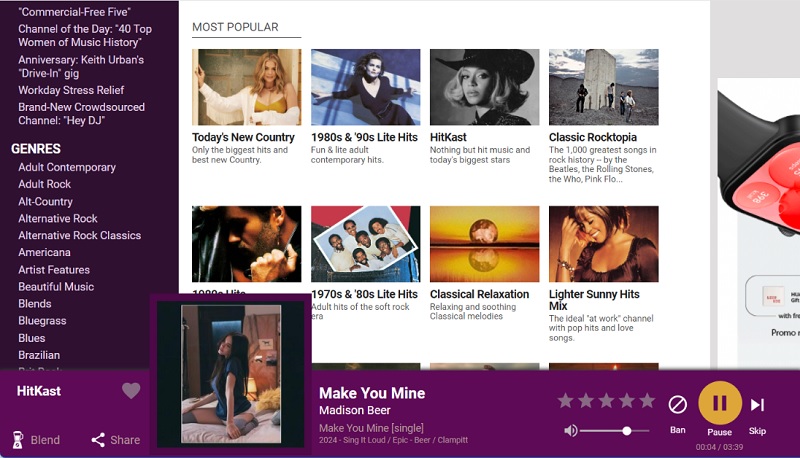Pause the current song
The width and height of the screenshot is (800, 458).
[719, 403]
